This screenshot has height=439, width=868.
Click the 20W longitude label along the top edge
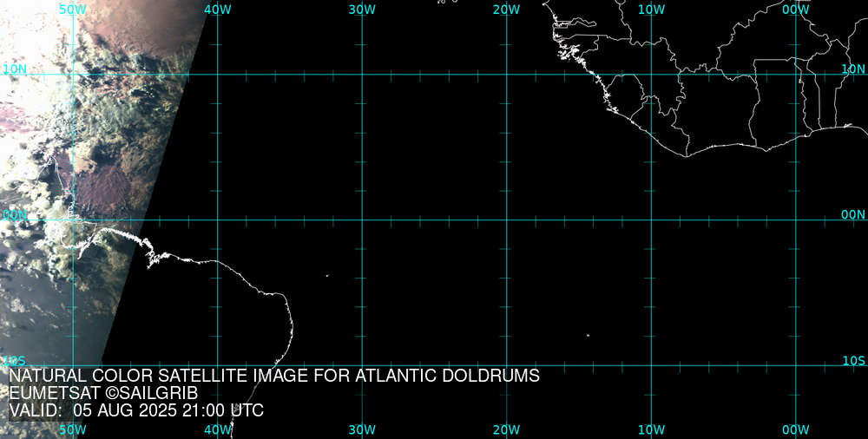[507, 10]
